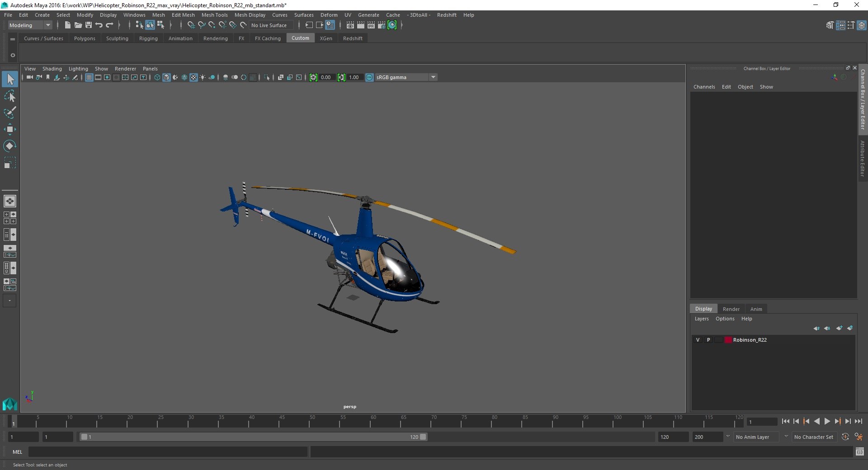The image size is (868, 470).
Task: Open Options menu in layer editor
Action: tap(725, 319)
